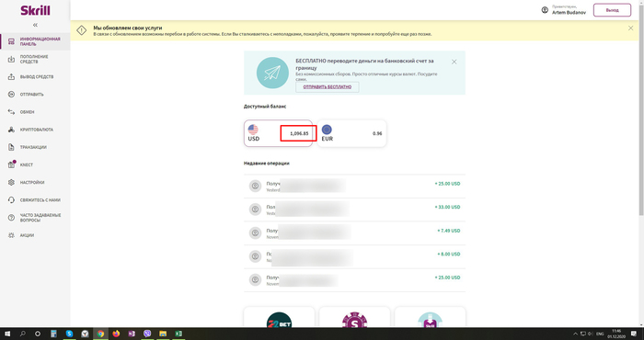Open the Windows Start menu
Viewport: 644px width, 340px height.
[7, 334]
